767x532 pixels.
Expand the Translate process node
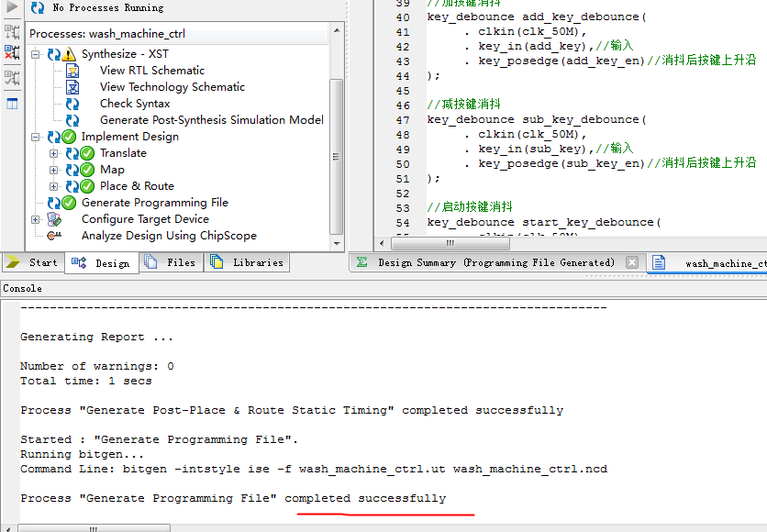tap(54, 153)
